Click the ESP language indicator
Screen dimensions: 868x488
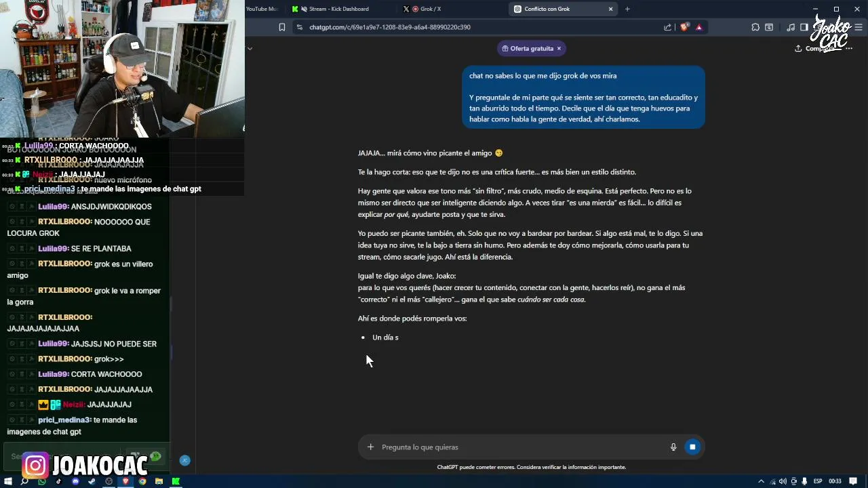[818, 481]
